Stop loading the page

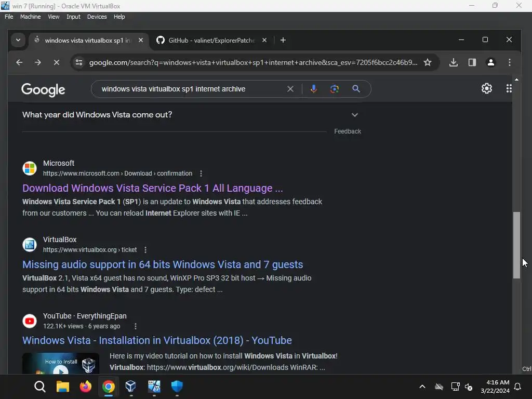click(57, 62)
